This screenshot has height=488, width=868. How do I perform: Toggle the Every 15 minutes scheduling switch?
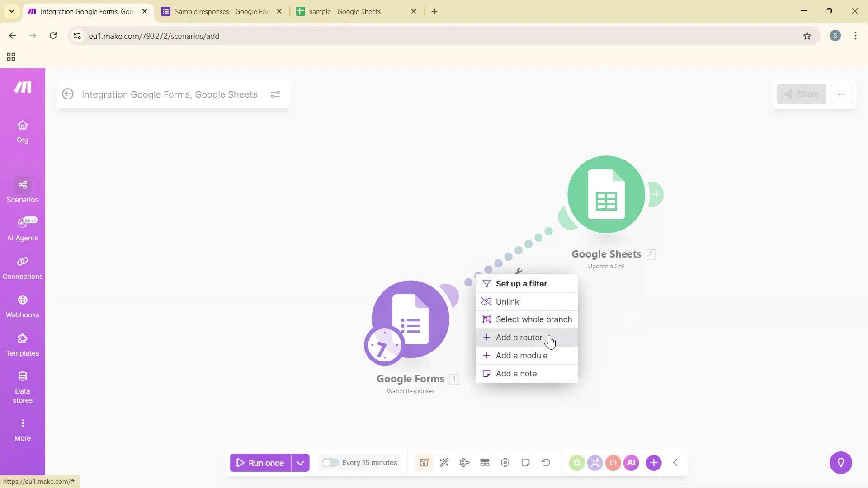pos(330,462)
